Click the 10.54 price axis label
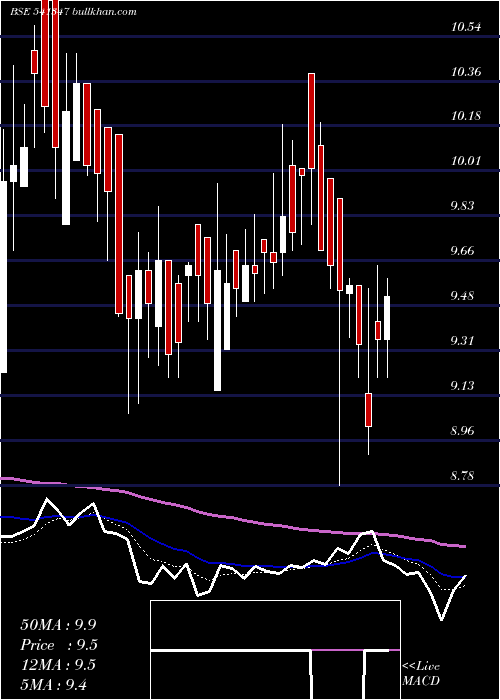The width and height of the screenshot is (500, 700). point(466,27)
